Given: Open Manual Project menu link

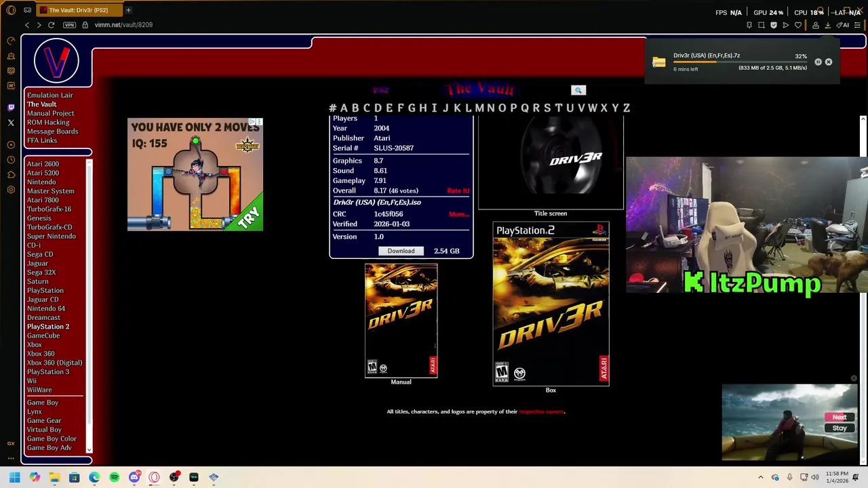Looking at the screenshot, I should click(50, 113).
